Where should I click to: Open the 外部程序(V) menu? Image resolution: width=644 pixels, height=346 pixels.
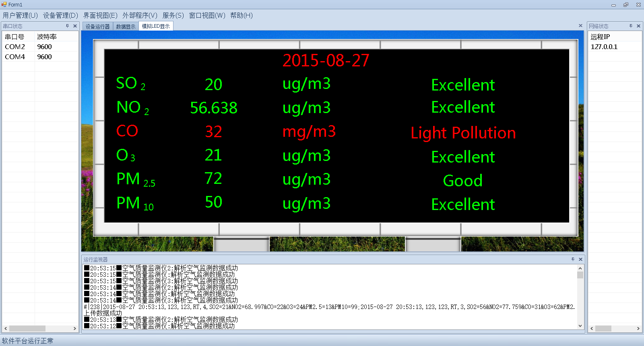tap(140, 15)
